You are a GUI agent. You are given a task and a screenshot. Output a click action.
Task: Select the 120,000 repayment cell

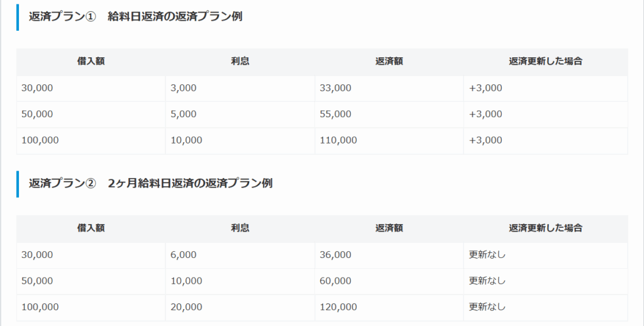point(338,307)
